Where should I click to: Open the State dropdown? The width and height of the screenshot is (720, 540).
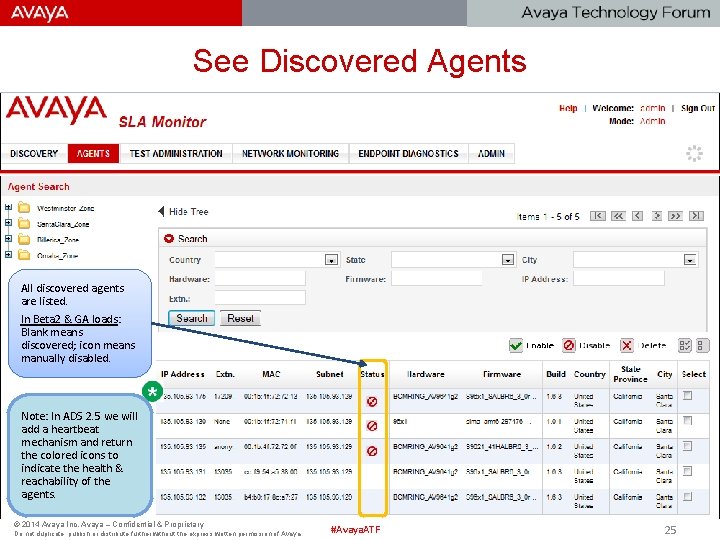point(507,260)
